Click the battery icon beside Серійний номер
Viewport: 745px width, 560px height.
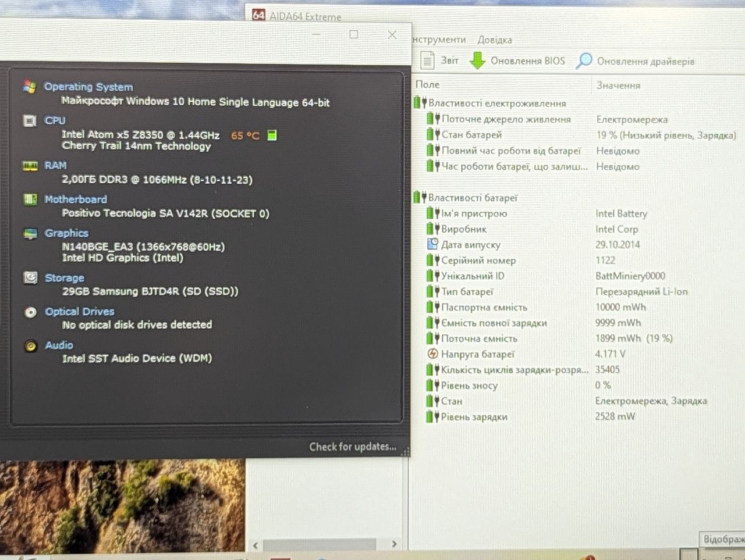[433, 260]
